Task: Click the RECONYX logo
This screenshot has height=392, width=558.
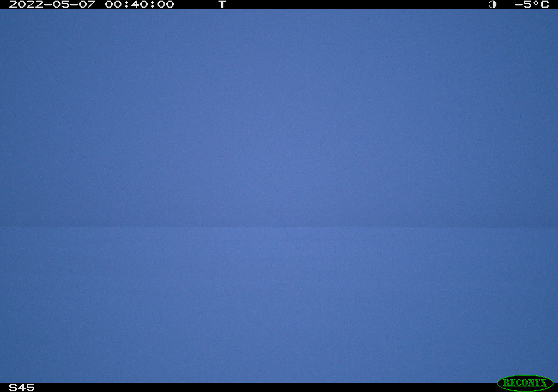Action: pos(525,383)
